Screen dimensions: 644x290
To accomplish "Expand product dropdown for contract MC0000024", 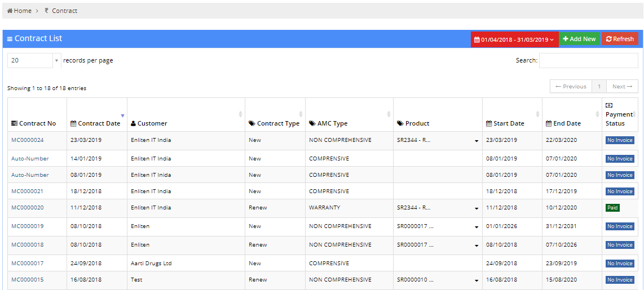I will coord(477,141).
